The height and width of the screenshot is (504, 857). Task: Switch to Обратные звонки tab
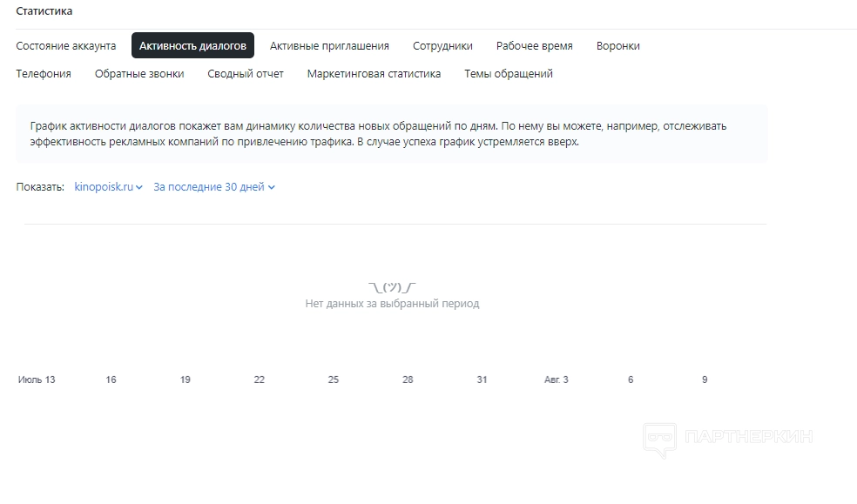coord(139,74)
